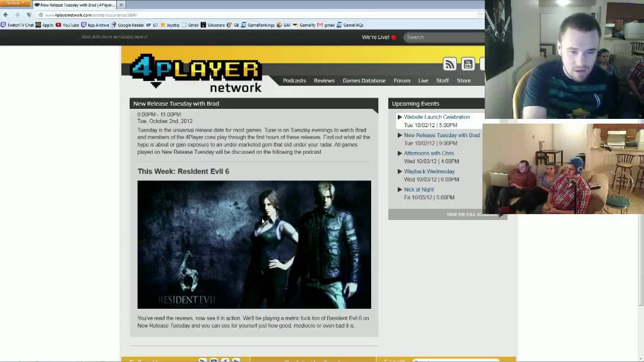Click the site identity icon in address bar
Screen dimensions: 644x362
click(x=41, y=15)
